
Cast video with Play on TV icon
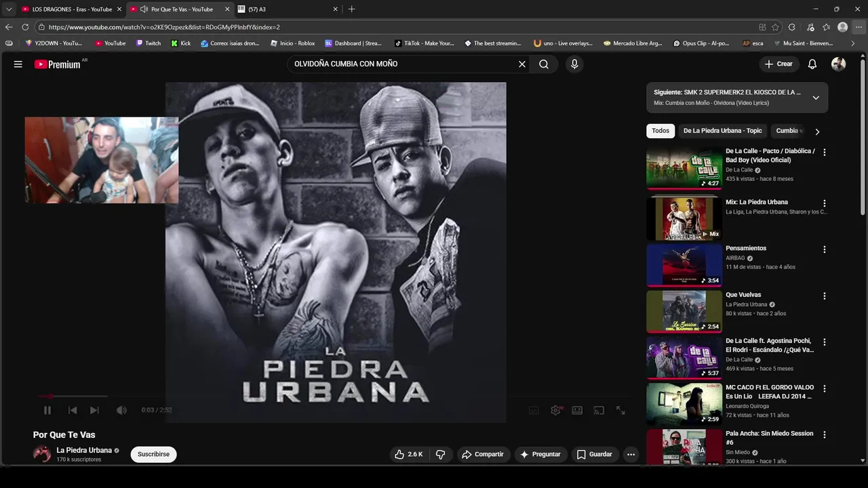tap(599, 410)
